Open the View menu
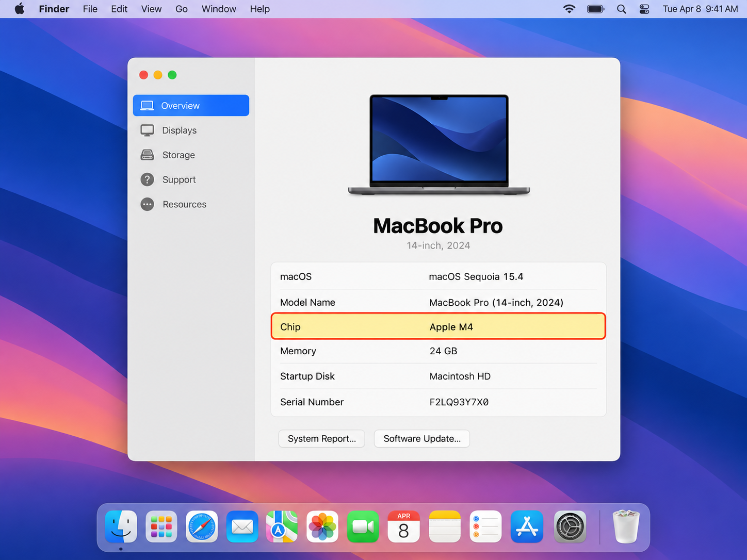Screen dimensions: 747x560 152,9
